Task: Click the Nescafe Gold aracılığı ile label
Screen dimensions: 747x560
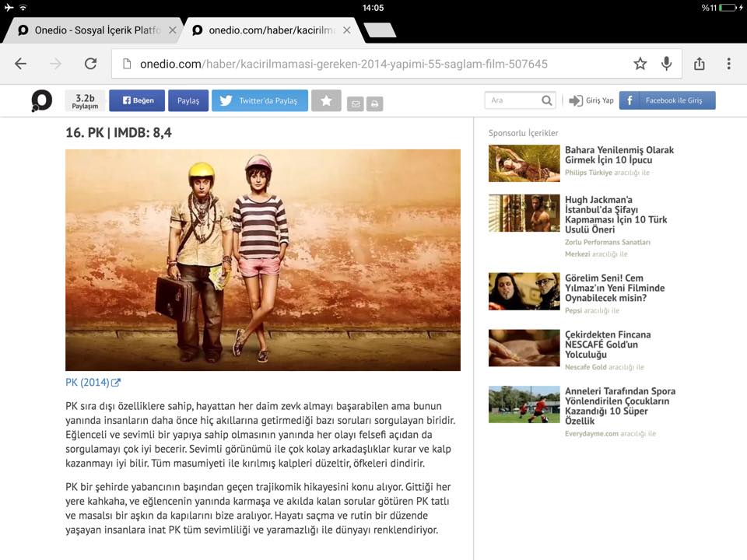Action: pos(604,367)
